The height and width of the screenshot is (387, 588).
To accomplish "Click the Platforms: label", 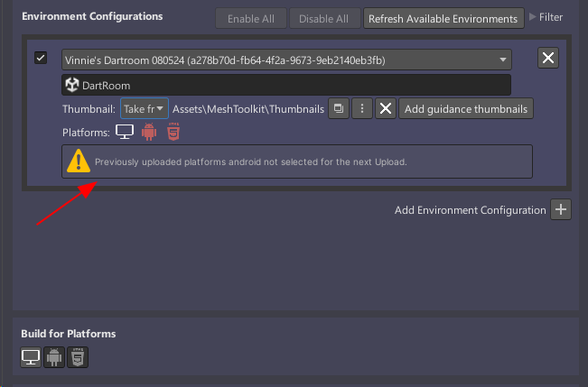I will [x=86, y=133].
